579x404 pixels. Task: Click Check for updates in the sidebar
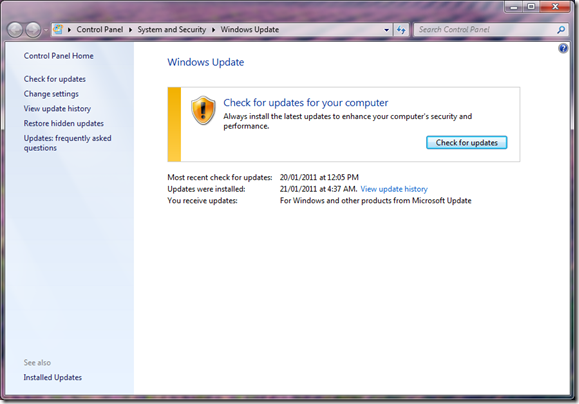pyautogui.click(x=55, y=79)
